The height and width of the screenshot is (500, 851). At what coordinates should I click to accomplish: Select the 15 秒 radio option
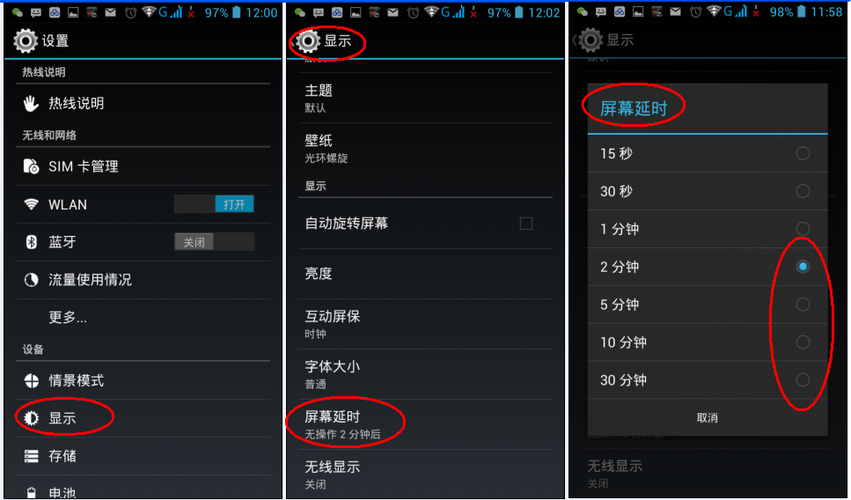point(803,154)
